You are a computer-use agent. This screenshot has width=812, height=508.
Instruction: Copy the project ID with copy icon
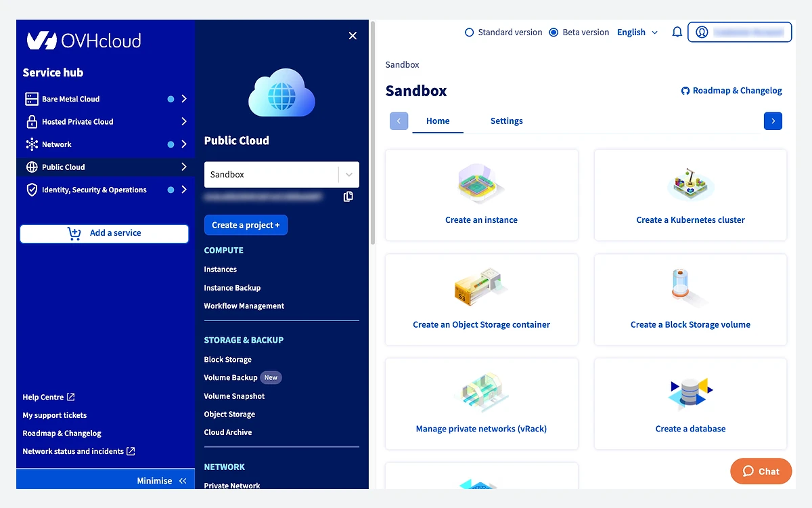tap(348, 196)
